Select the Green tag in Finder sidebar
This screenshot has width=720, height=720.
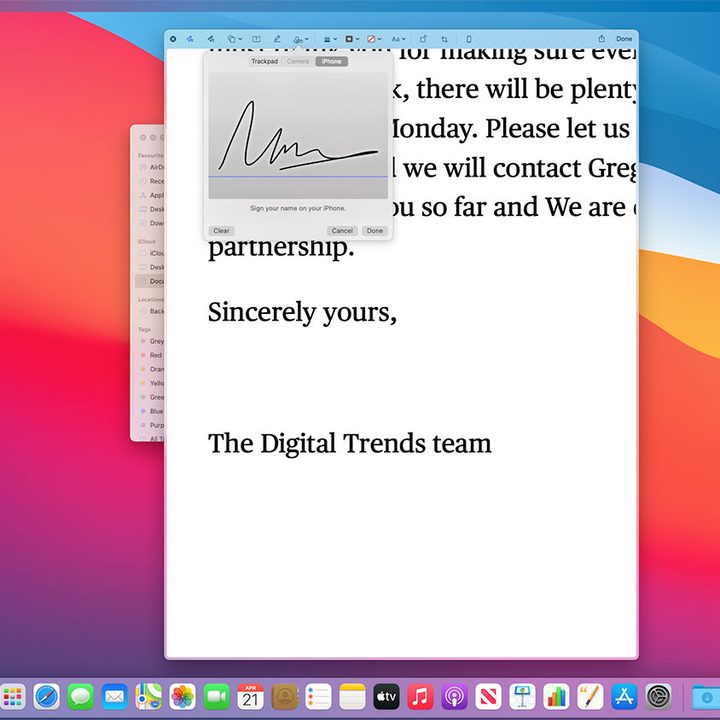(x=152, y=397)
